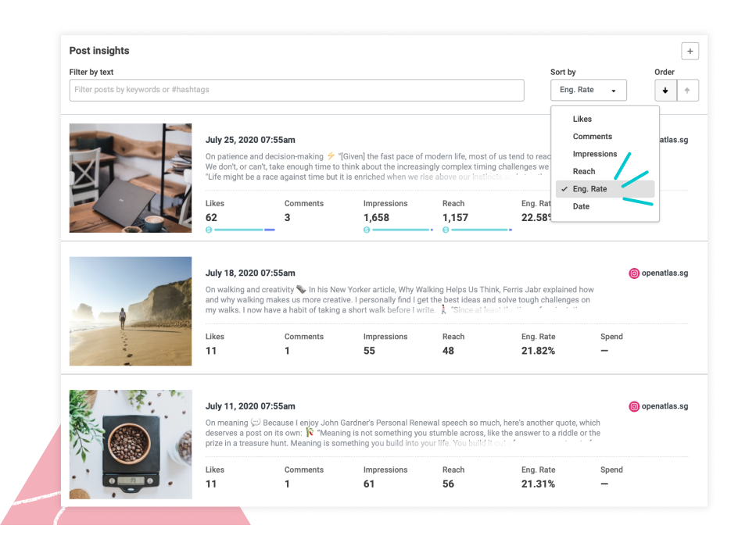756x543 pixels.
Task: Pick Impressions in the sort list
Action: (594, 154)
